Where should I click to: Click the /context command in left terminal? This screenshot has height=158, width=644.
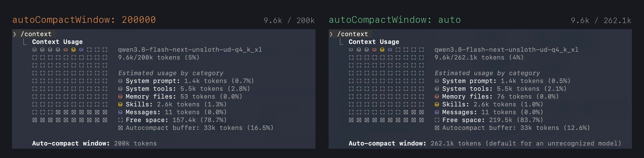tap(36, 34)
